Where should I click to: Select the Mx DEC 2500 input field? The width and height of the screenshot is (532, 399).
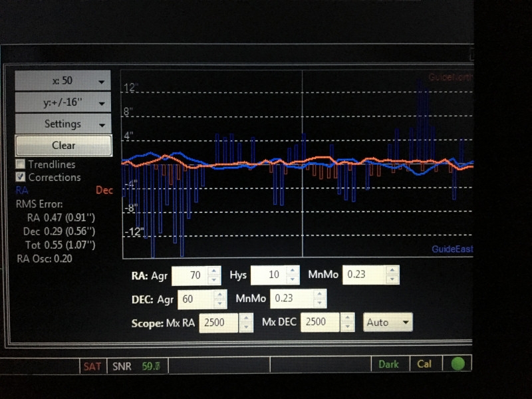click(320, 322)
